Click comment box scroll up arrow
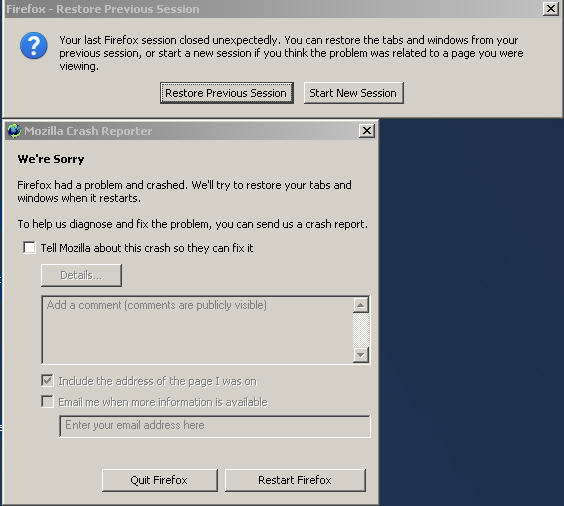Viewport: 564px width, 506px height. pyautogui.click(x=360, y=305)
